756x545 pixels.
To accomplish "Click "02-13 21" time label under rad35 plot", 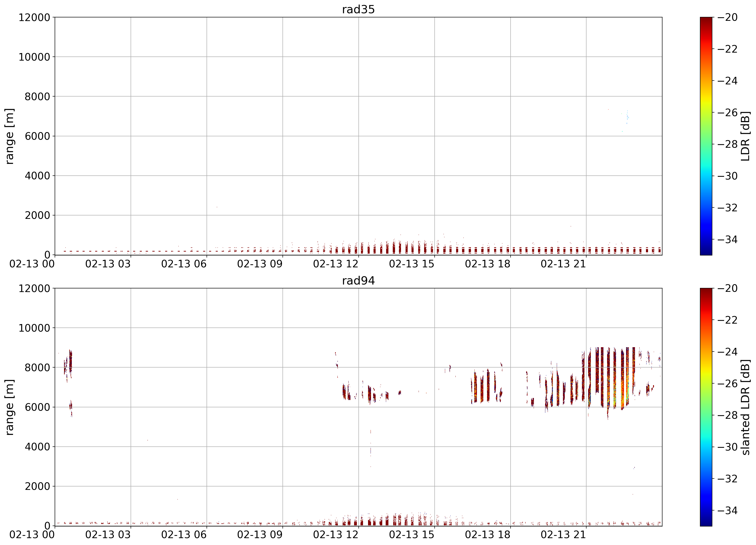I will click(x=564, y=264).
